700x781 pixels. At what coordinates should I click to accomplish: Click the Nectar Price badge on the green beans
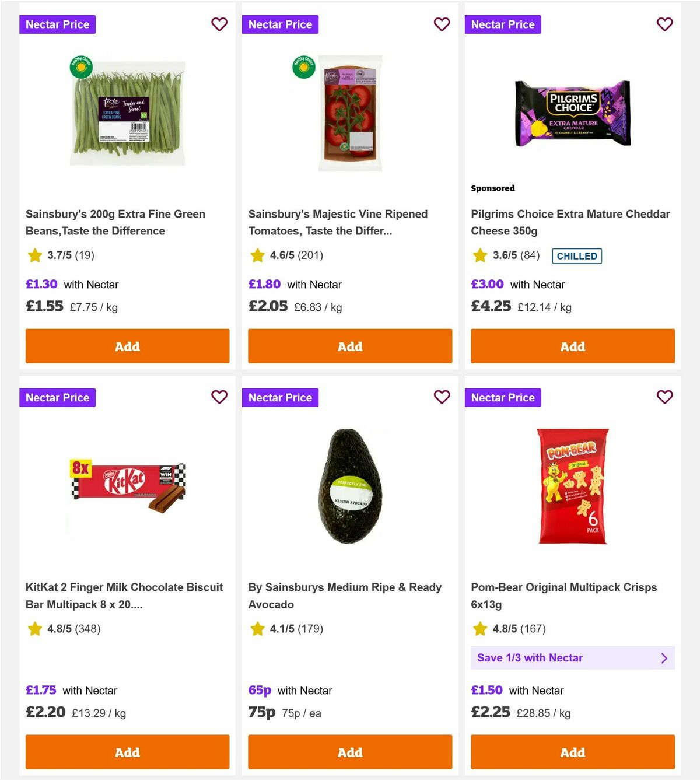57,24
